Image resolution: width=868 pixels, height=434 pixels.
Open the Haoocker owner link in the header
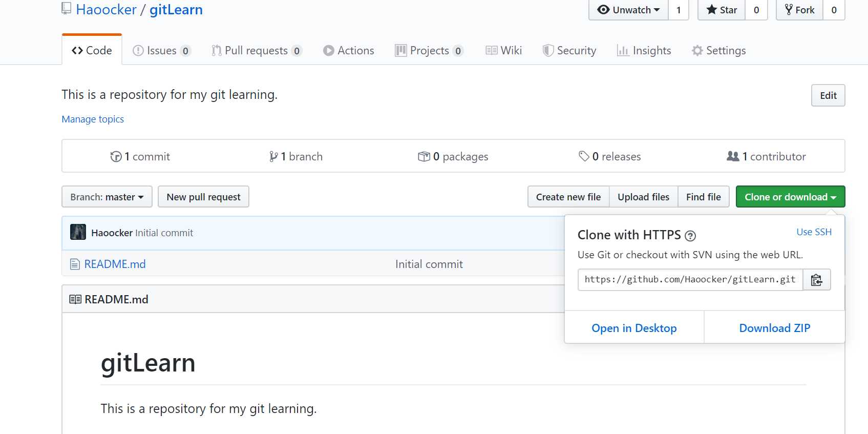click(107, 9)
